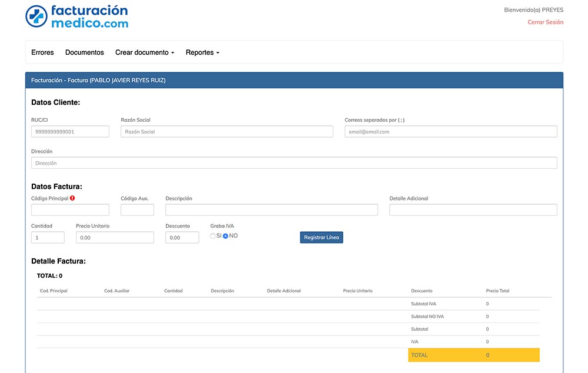This screenshot has width=588, height=373.
Task: Focus the RUC/CI input field
Action: 70,132
